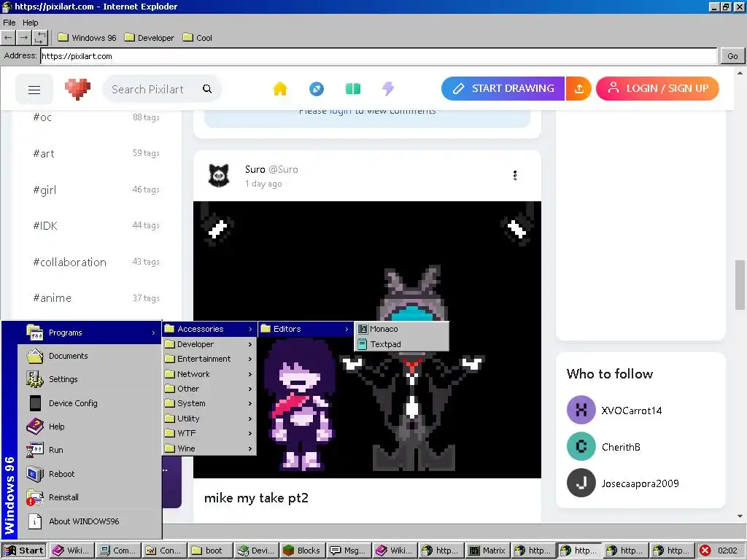Open the green book icon
This screenshot has width=747, height=560.
[353, 88]
